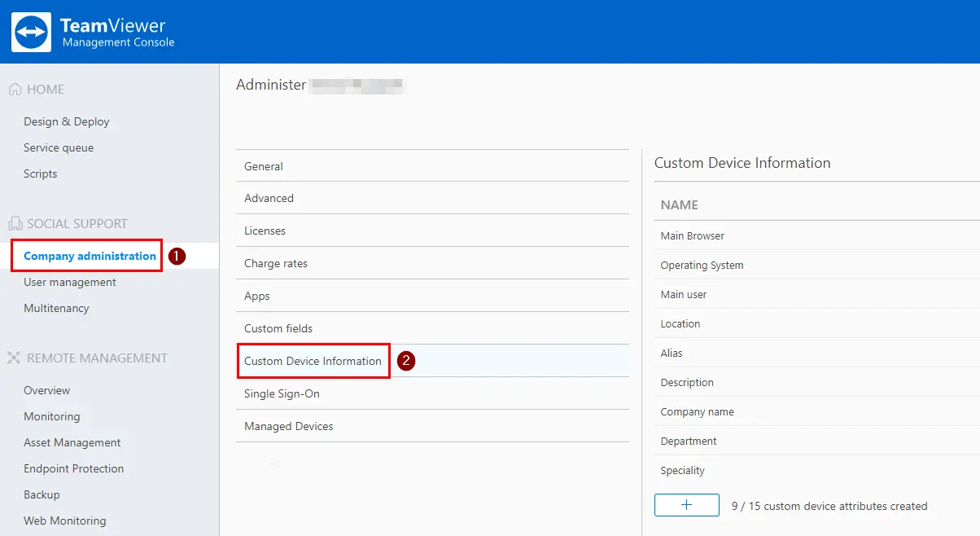Select Company administration in the sidebar
The image size is (980, 536).
pyautogui.click(x=90, y=256)
